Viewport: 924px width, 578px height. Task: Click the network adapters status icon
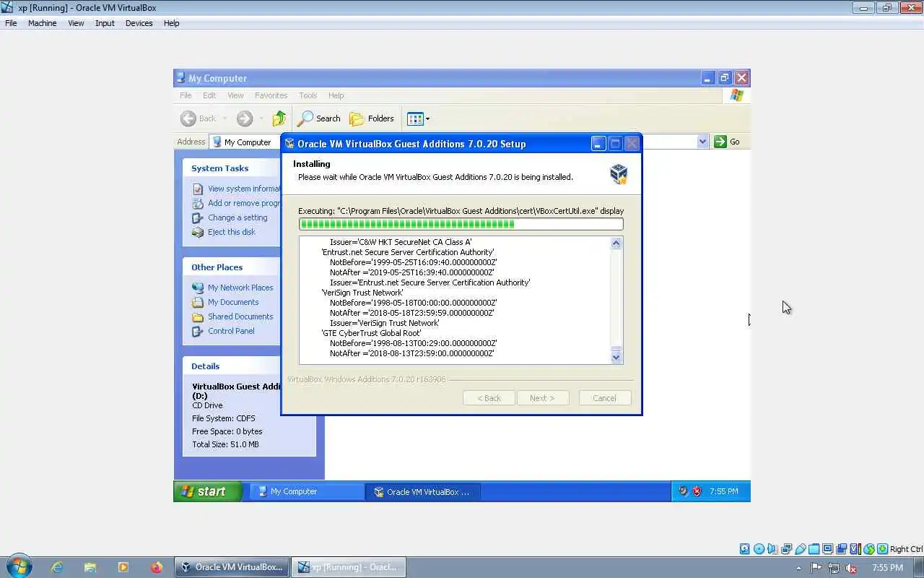pyautogui.click(x=786, y=549)
